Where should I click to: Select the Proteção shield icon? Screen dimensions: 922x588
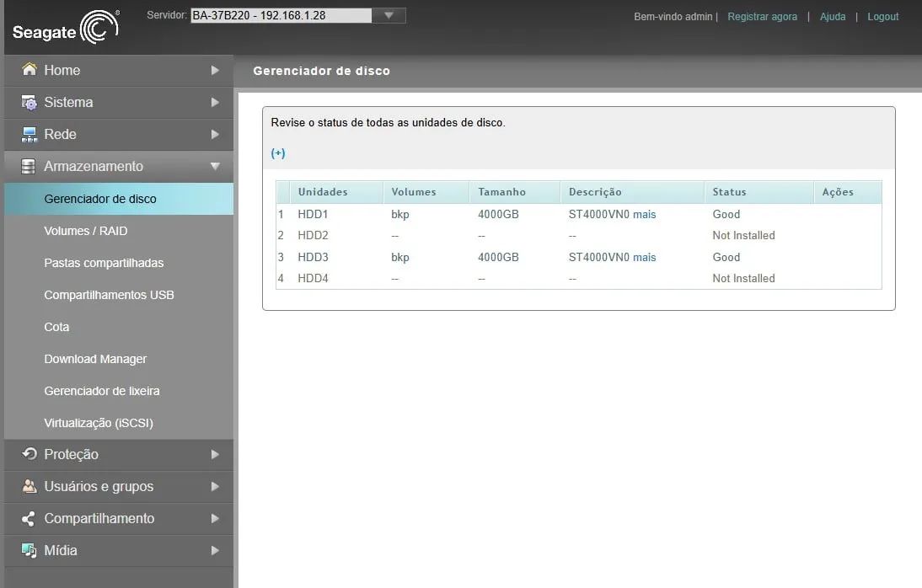click(x=29, y=455)
